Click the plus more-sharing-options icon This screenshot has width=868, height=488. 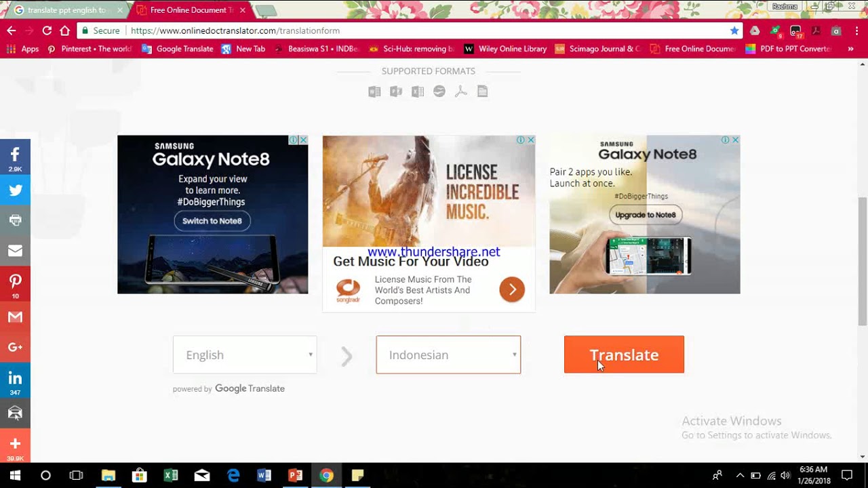(15, 447)
